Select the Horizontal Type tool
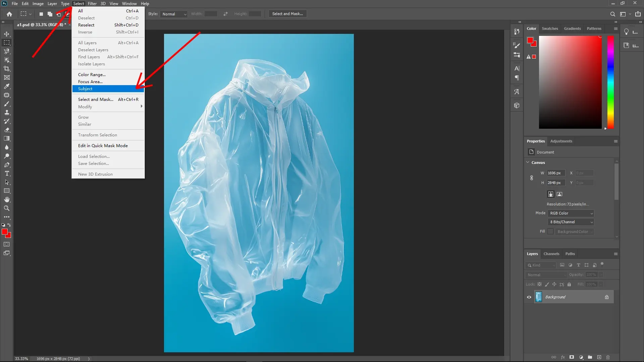Image resolution: width=644 pixels, height=362 pixels. (x=7, y=173)
